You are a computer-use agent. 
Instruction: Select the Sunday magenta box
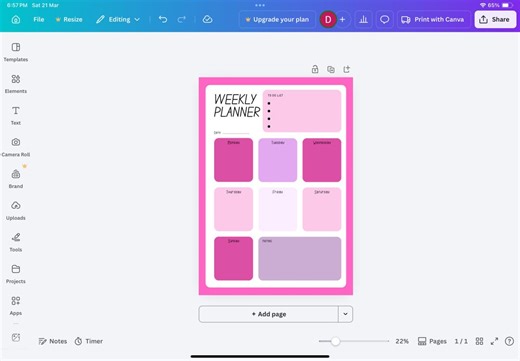pyautogui.click(x=233, y=259)
